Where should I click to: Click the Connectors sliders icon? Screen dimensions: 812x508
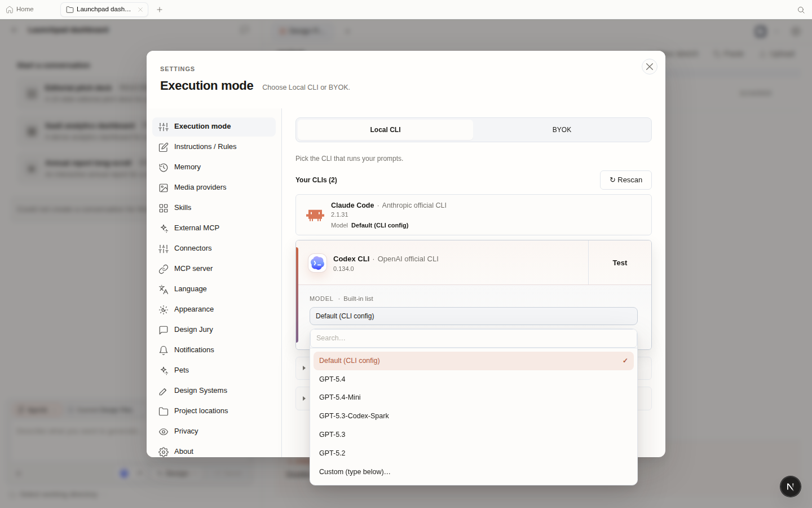click(164, 249)
